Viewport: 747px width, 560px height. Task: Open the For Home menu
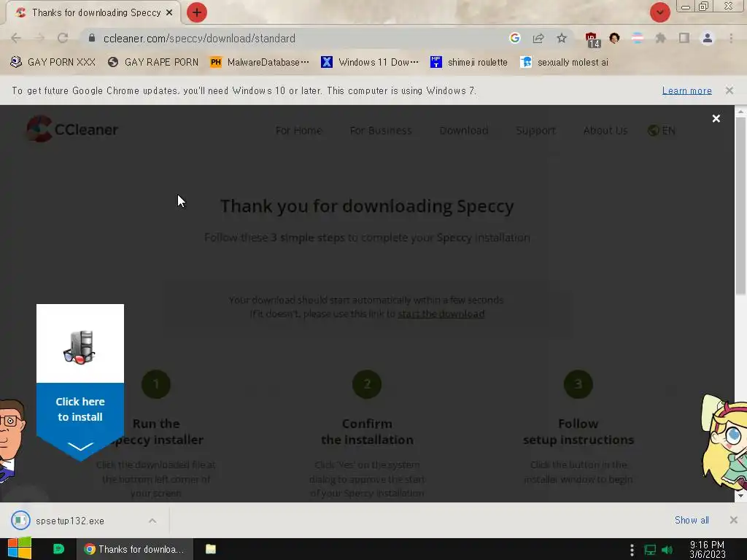coord(298,131)
